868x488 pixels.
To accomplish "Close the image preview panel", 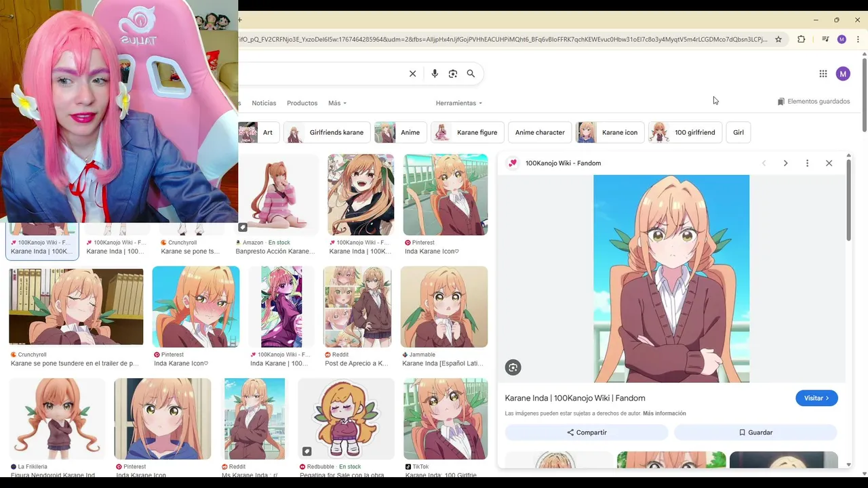I will [x=829, y=163].
